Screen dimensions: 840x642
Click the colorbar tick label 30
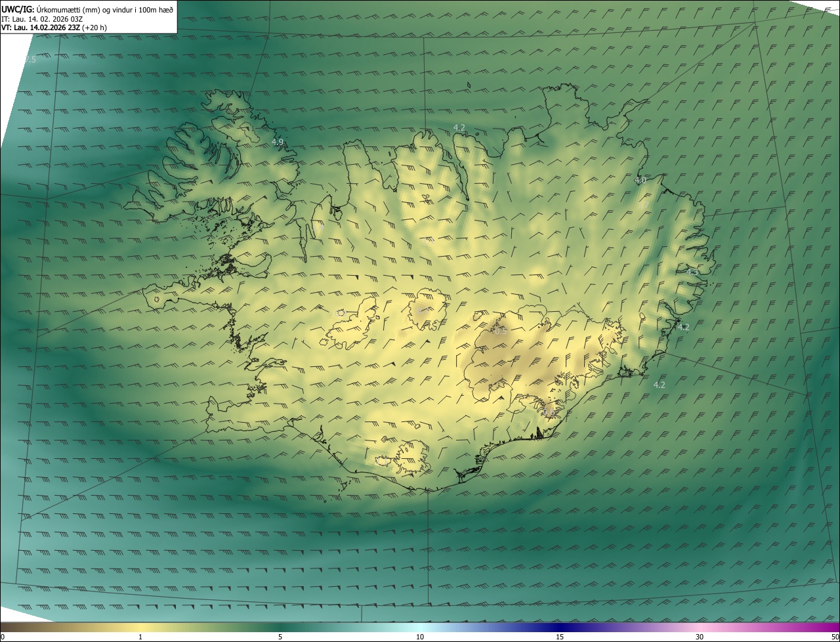click(x=700, y=637)
